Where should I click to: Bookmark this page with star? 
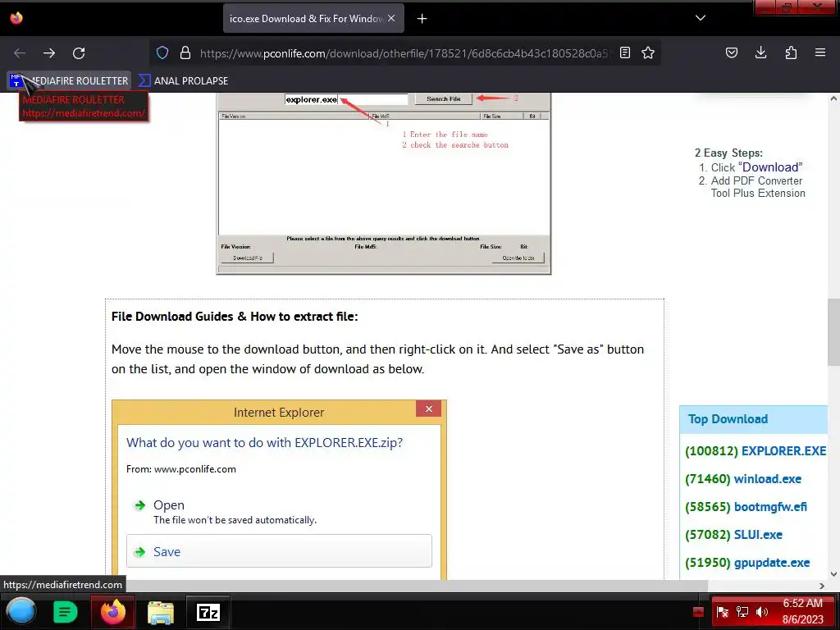click(x=648, y=52)
